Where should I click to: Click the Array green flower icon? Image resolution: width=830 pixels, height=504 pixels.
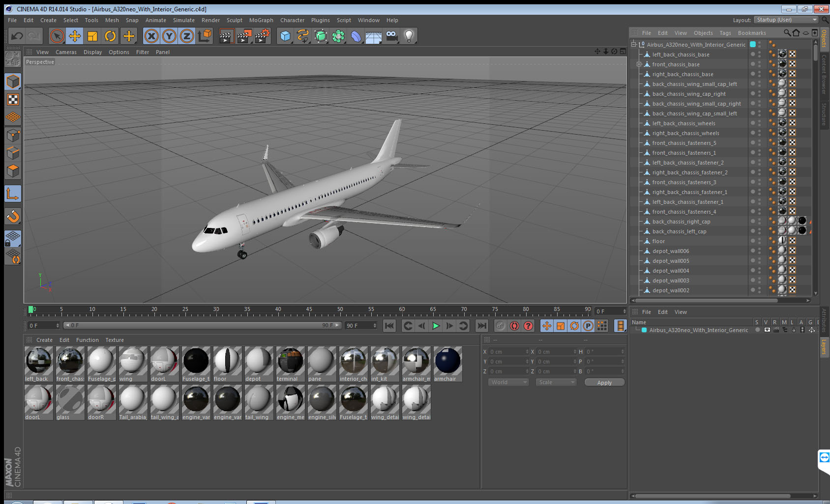click(338, 36)
